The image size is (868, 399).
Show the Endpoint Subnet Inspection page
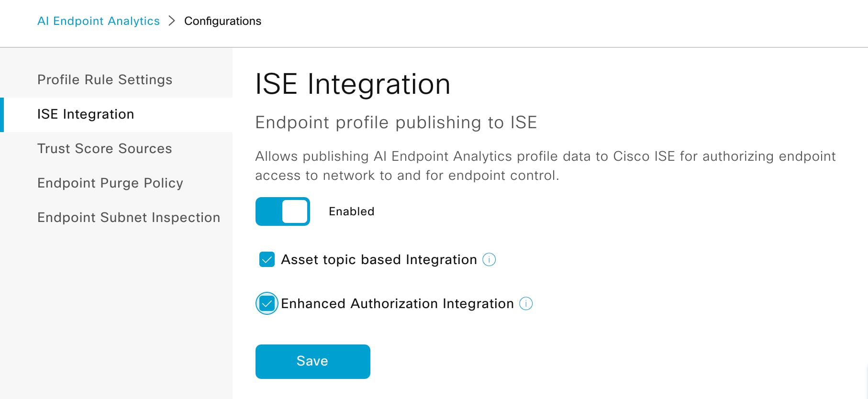pyautogui.click(x=129, y=218)
